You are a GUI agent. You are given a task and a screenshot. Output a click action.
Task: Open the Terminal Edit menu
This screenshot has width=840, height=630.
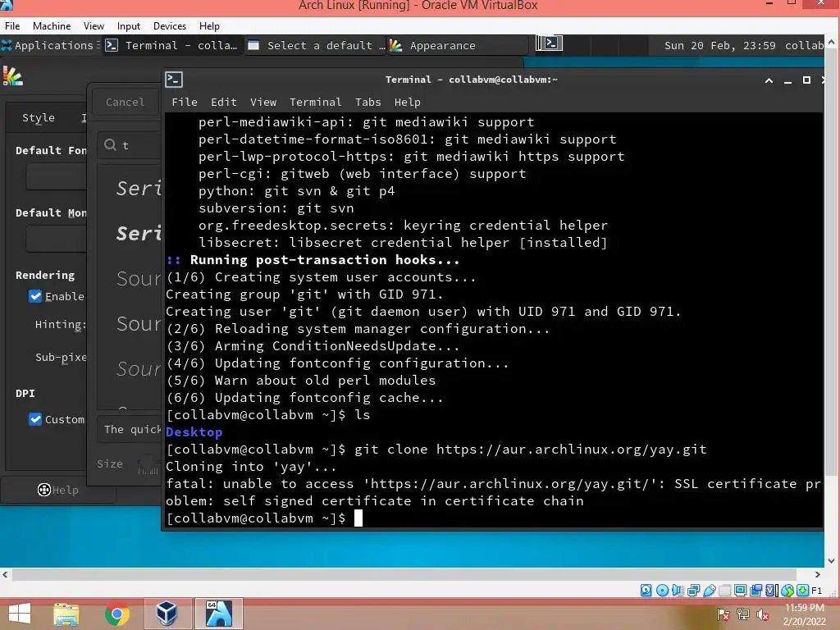click(223, 102)
